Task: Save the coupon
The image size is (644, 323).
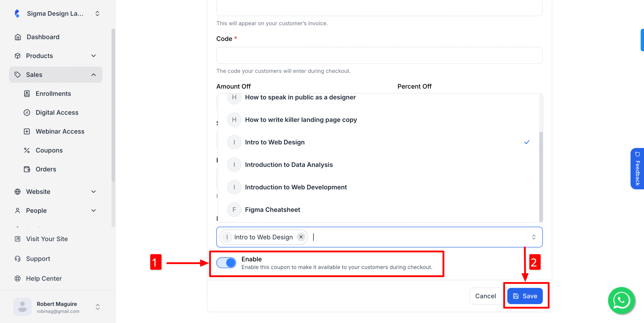Action: (x=525, y=296)
